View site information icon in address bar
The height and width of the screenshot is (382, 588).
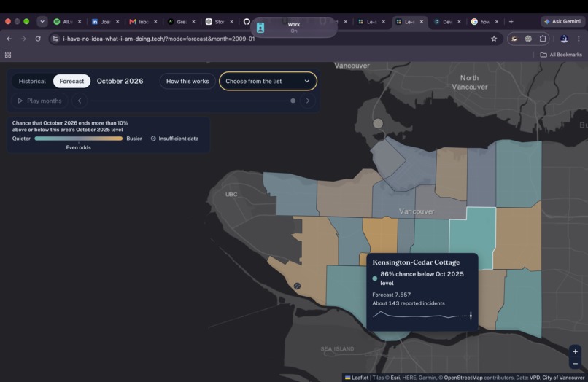55,39
